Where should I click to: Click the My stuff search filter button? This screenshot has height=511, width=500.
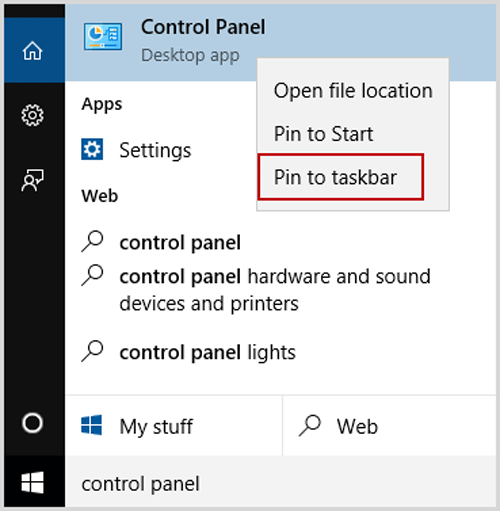pos(174,425)
